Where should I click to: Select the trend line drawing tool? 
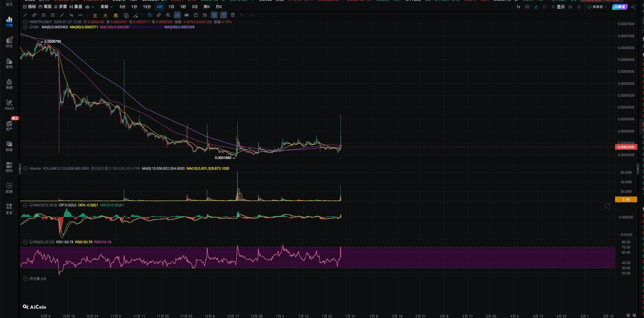coord(25,15)
